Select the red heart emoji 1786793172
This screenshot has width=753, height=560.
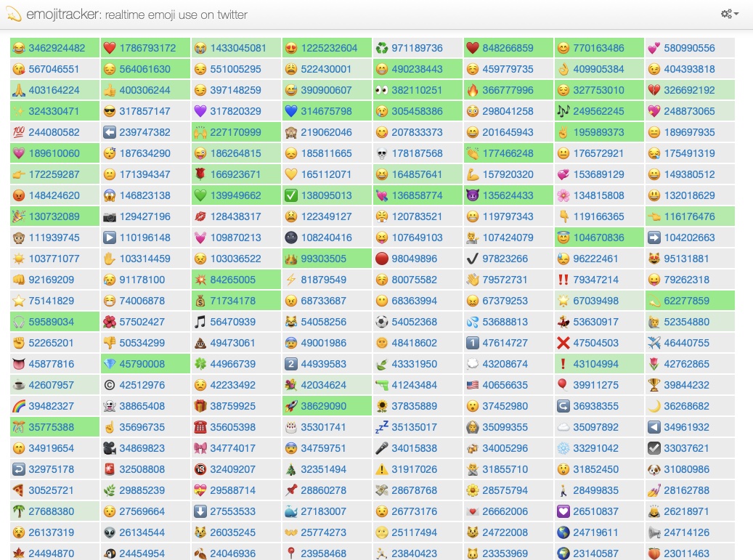[109, 49]
